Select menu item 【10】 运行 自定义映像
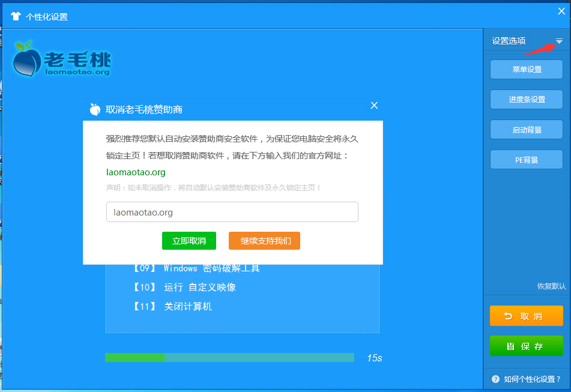The image size is (571, 392). coord(184,287)
